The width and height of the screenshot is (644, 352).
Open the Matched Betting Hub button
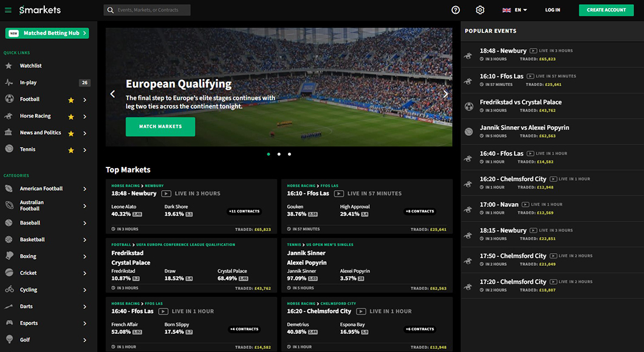tap(47, 33)
